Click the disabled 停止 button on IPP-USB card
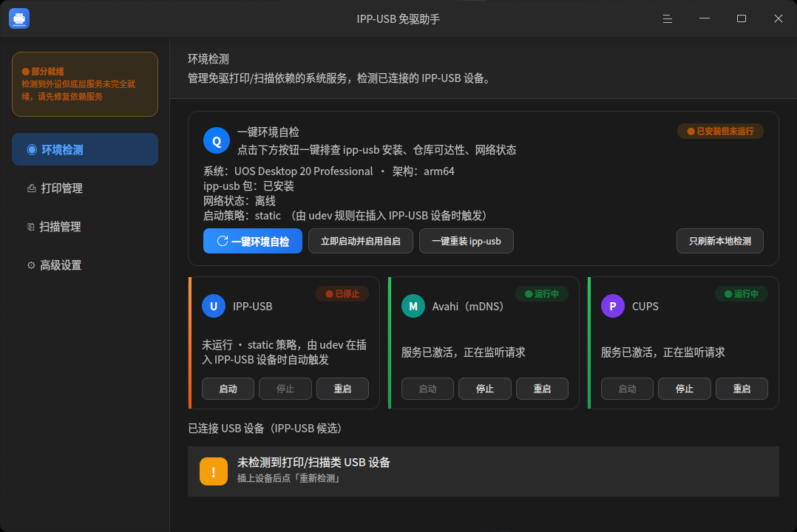Image resolution: width=797 pixels, height=532 pixels. coord(285,389)
